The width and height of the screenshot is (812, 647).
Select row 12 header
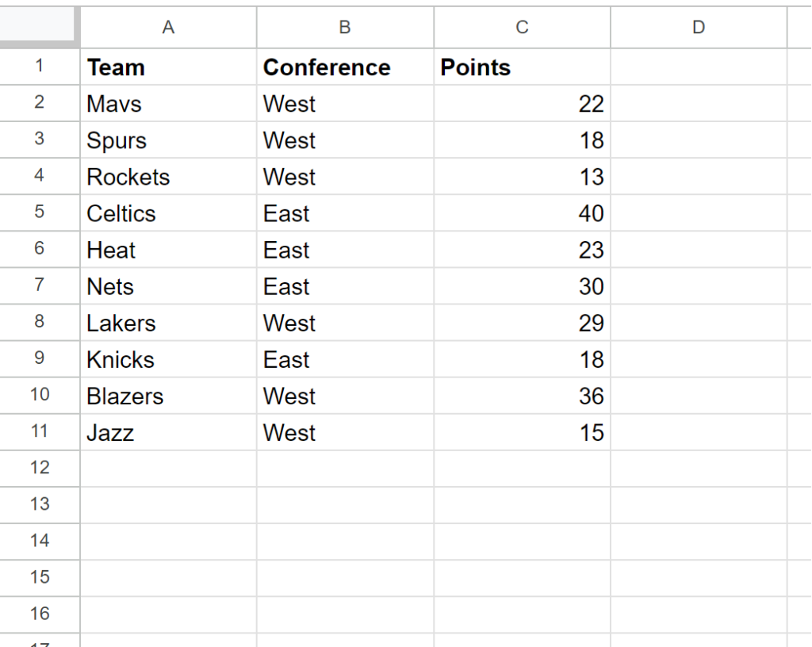coord(40,469)
